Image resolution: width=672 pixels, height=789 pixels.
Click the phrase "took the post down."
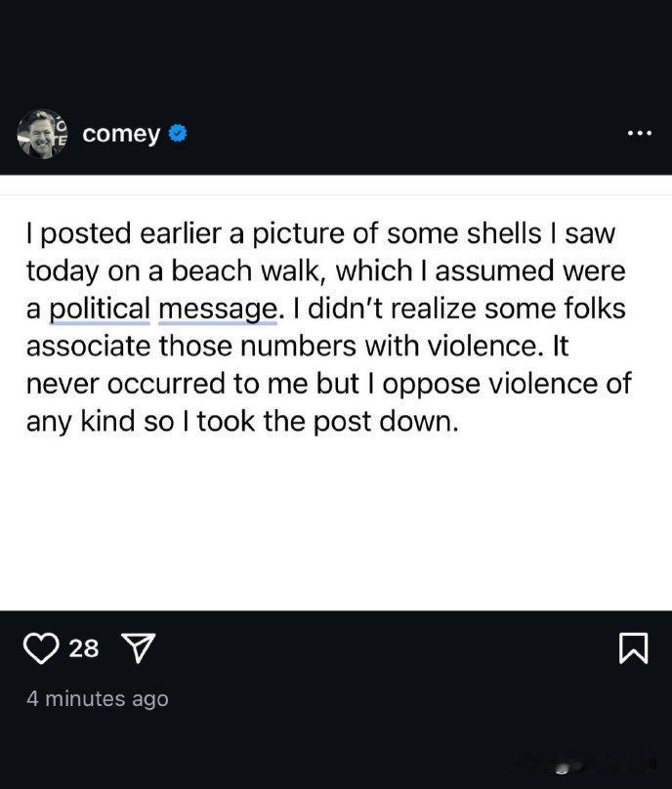pos(327,422)
